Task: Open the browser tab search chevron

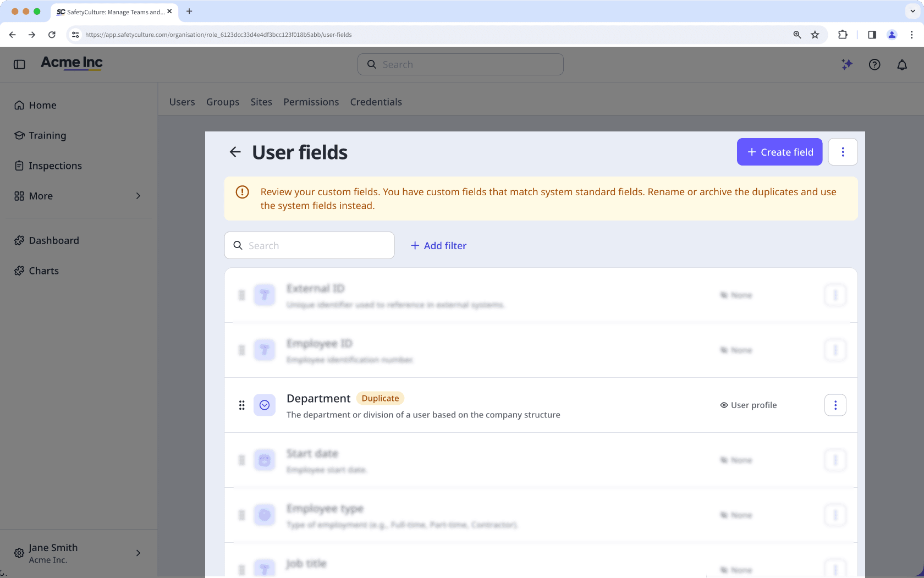Action: point(912,11)
